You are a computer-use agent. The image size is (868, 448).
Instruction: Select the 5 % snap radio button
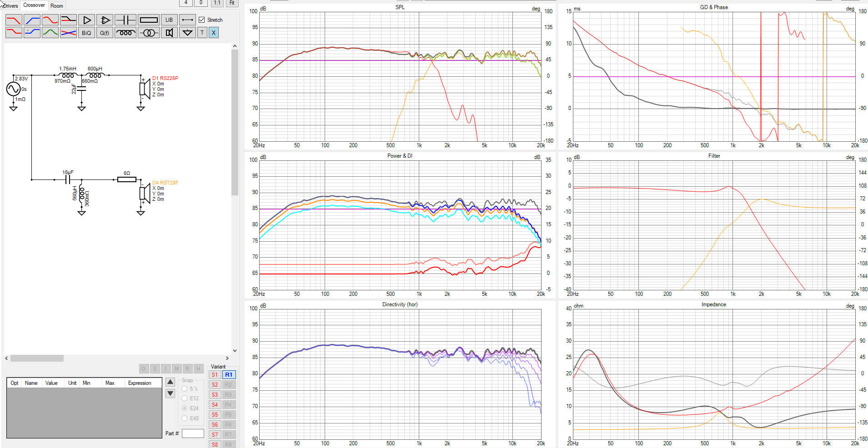pos(185,389)
